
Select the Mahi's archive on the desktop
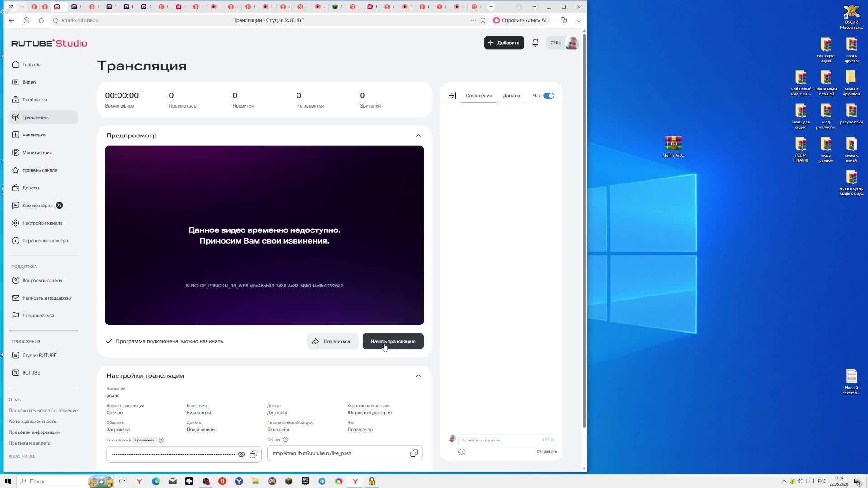point(674,147)
